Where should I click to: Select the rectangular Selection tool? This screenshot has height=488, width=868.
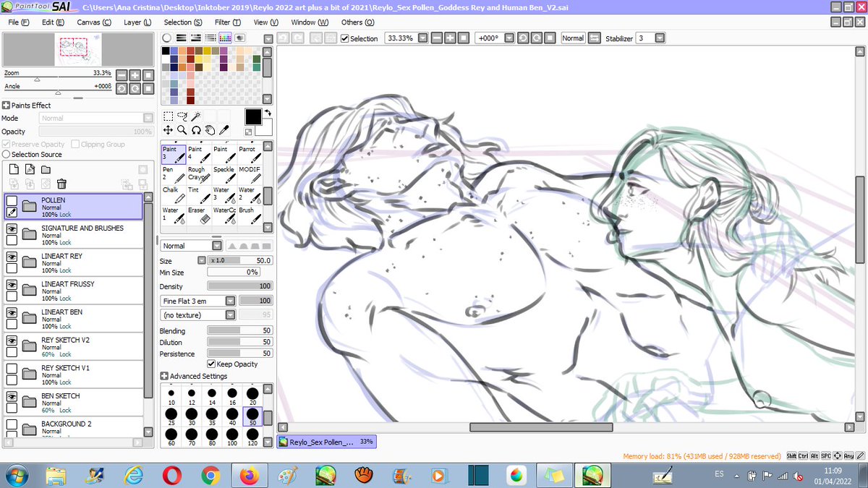coord(168,116)
